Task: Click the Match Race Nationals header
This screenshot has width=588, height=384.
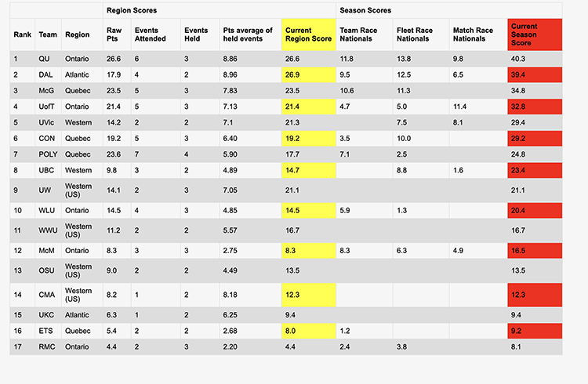Action: [478, 34]
